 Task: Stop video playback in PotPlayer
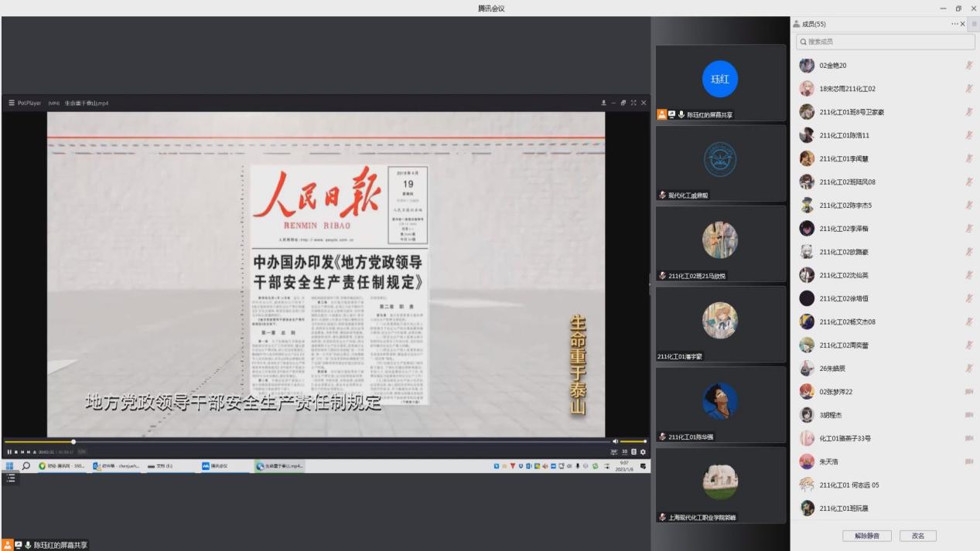tap(15, 451)
